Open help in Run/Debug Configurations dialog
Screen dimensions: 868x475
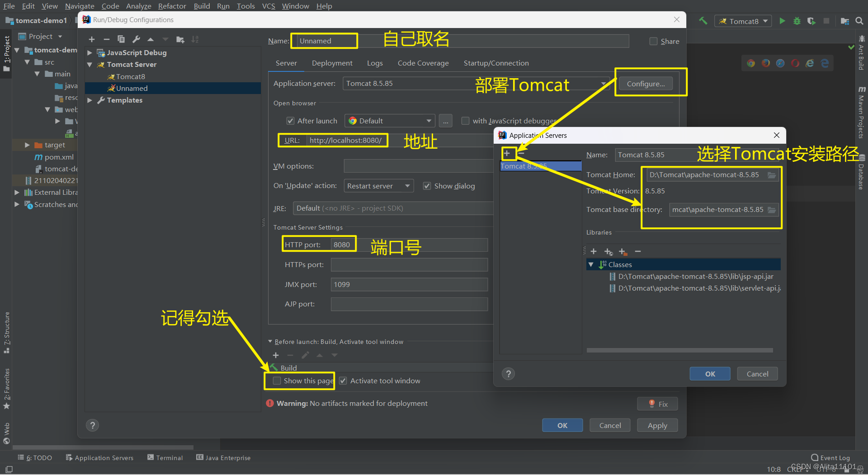click(92, 425)
